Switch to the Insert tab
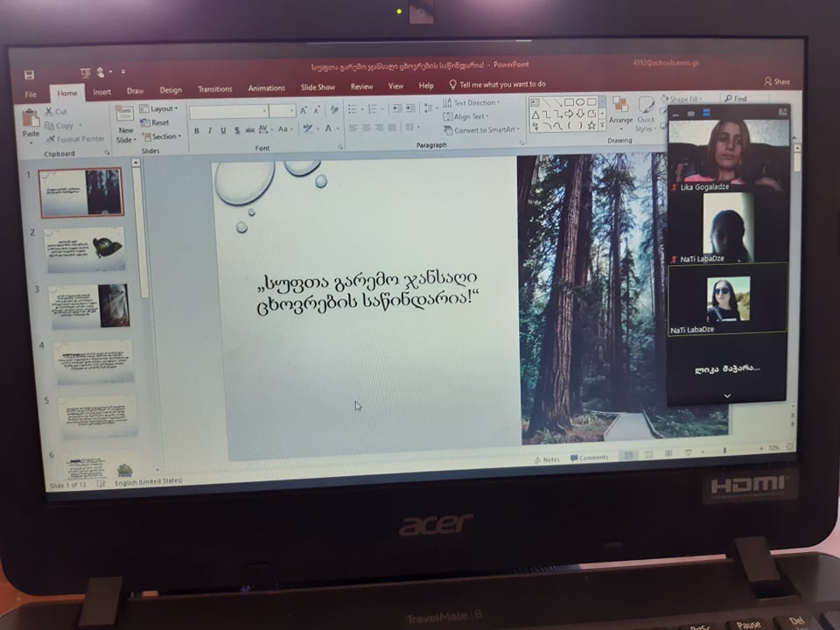The width and height of the screenshot is (840, 630). click(x=101, y=92)
